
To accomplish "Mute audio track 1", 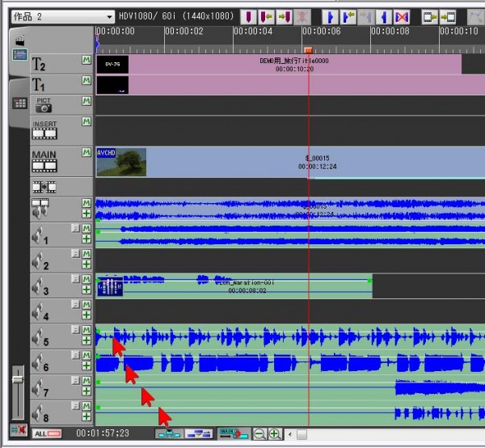I will coord(86,228).
